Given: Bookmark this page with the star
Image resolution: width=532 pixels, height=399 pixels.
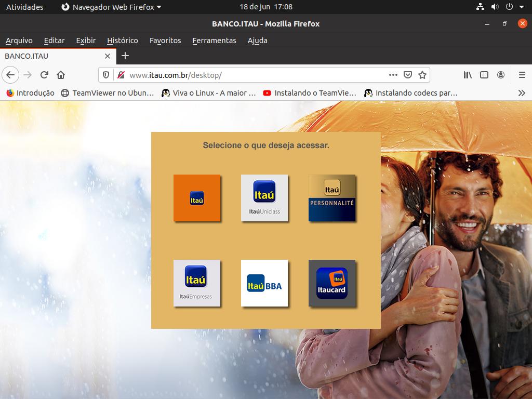Looking at the screenshot, I should (422, 75).
